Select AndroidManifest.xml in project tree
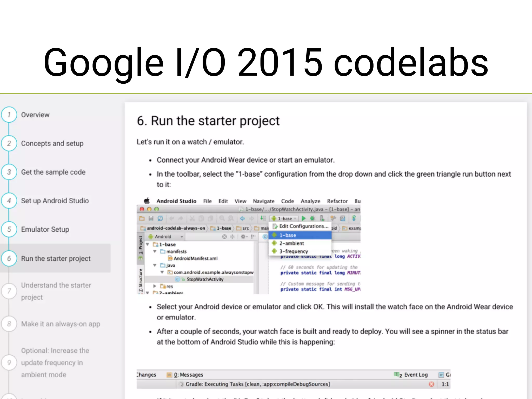This screenshot has width=532, height=399. tap(192, 258)
